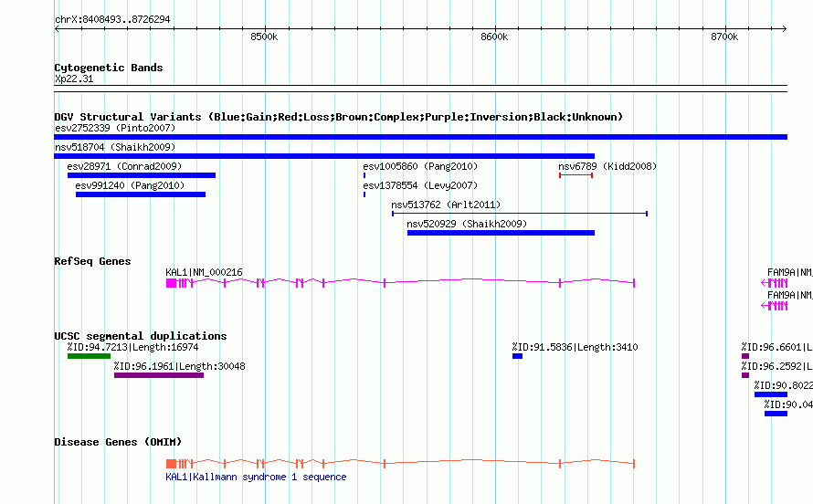Screen dimensions: 813x504
Task: Click the nsv513762 (Arlt2011) thin blue line
Action: 520,214
